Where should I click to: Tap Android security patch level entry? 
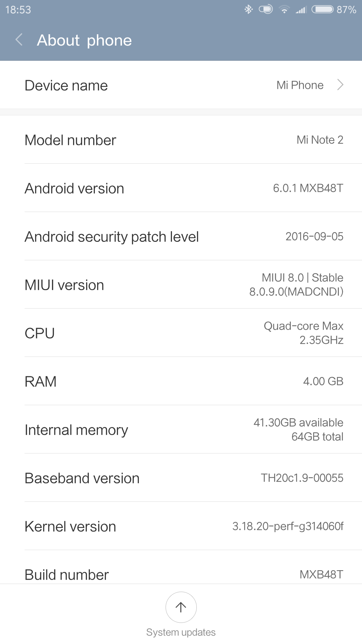point(181,236)
